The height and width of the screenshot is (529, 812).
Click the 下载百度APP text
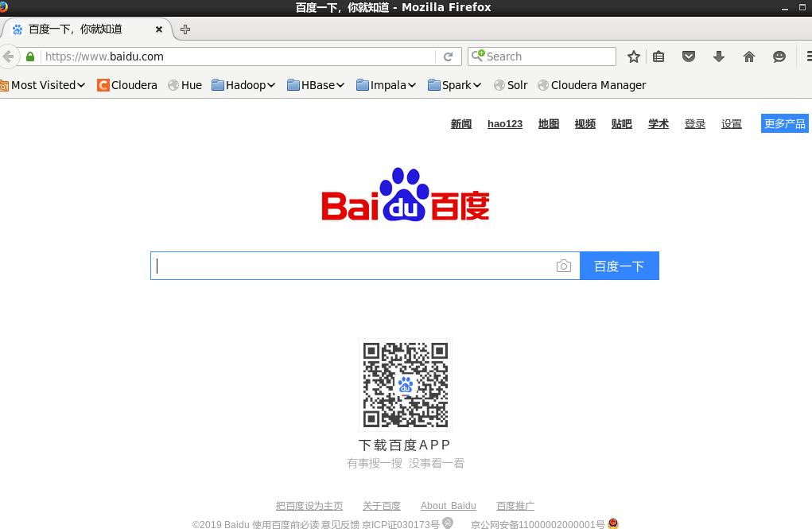pyautogui.click(x=405, y=445)
